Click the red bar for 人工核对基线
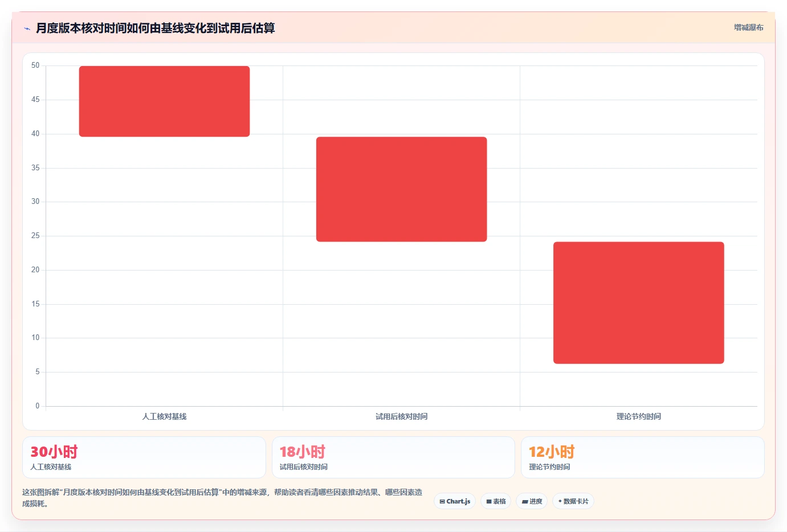Image resolution: width=787 pixels, height=532 pixels. click(x=164, y=101)
